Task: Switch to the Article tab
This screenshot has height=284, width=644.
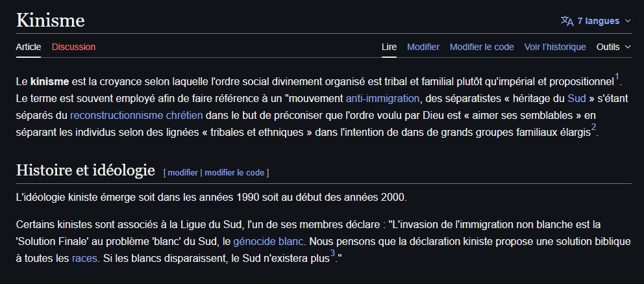Action: point(29,47)
